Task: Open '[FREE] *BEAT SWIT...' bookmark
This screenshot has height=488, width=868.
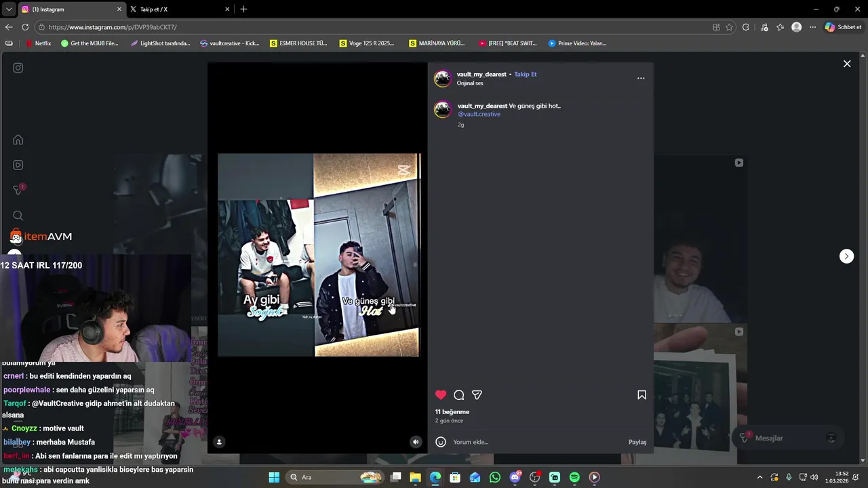Action: coord(508,43)
